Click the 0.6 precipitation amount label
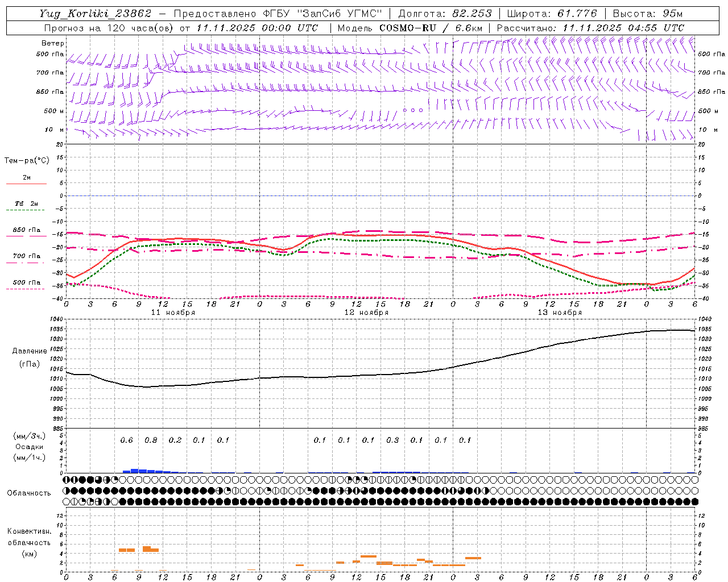Screen dimensions: 728x582 (x=126, y=440)
